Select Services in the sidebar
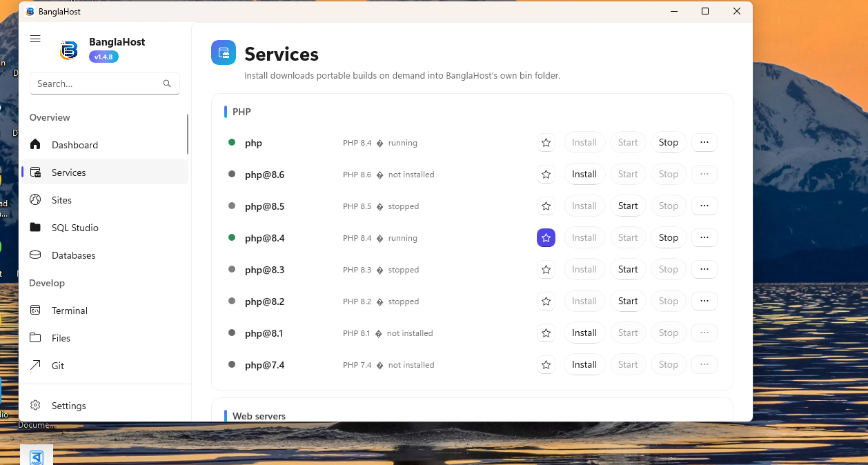This screenshot has height=465, width=868. point(105,172)
